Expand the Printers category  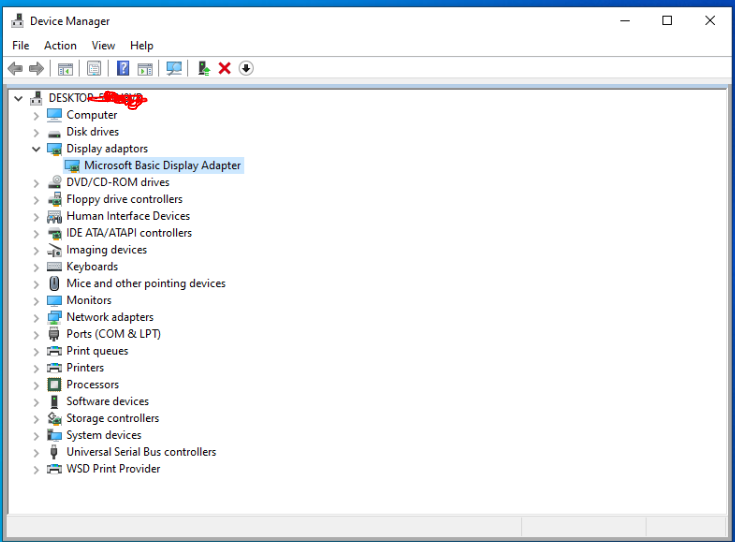click(x=36, y=369)
